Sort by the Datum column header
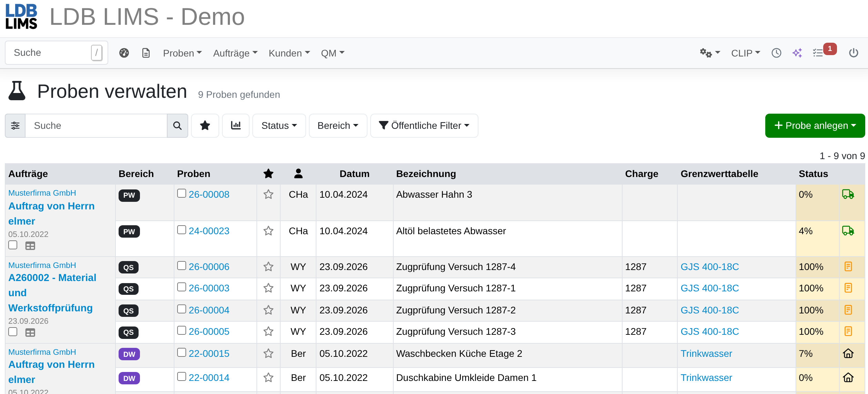 tap(354, 174)
